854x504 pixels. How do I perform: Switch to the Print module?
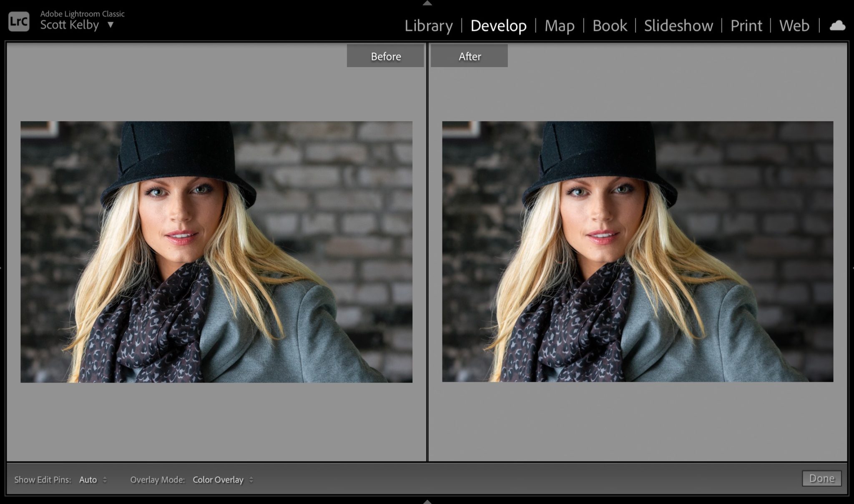pyautogui.click(x=746, y=25)
